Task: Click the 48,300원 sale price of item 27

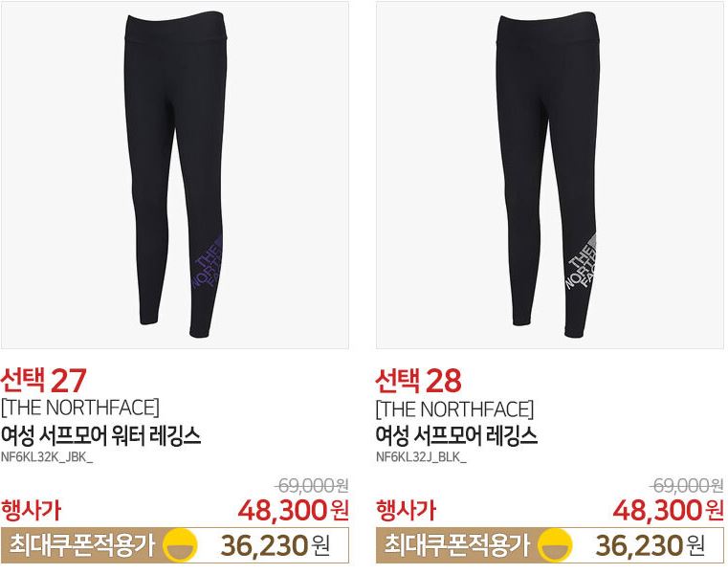Action: pos(293,510)
